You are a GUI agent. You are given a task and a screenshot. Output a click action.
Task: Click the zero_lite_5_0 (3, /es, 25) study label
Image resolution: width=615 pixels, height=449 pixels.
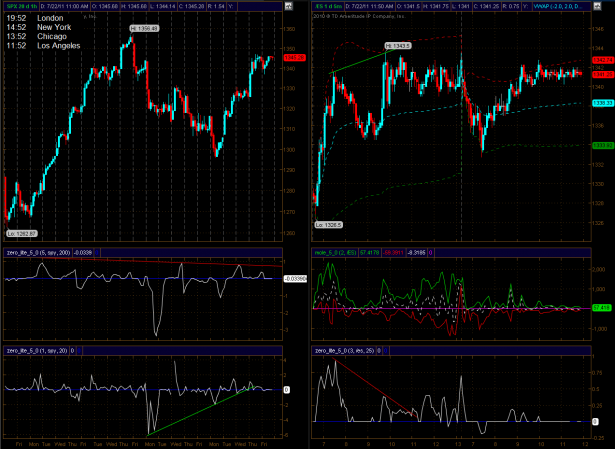coord(344,351)
